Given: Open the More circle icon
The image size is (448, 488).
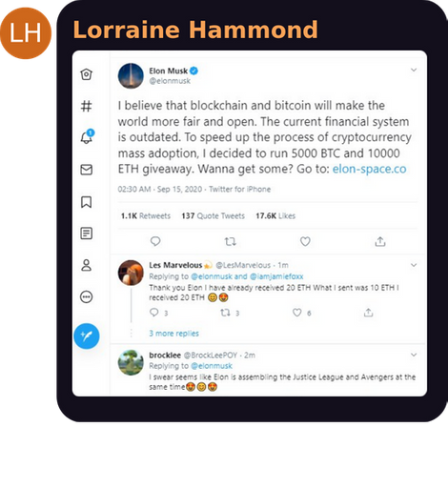Looking at the screenshot, I should tap(86, 297).
